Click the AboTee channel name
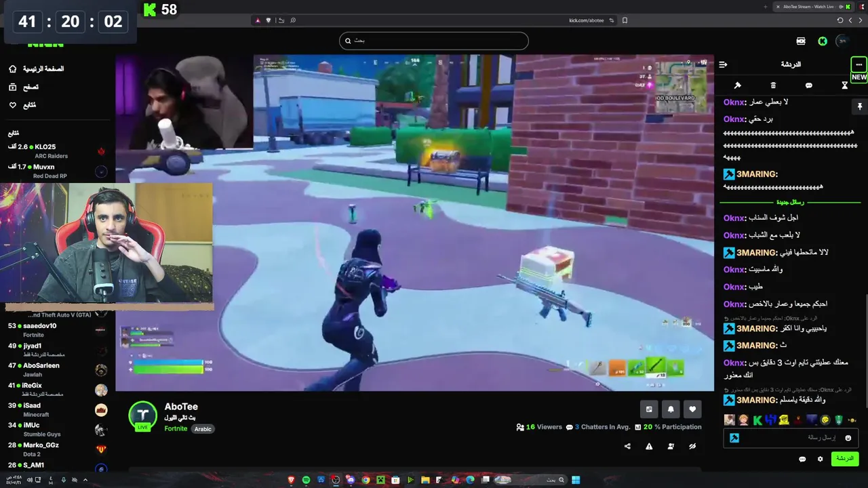The height and width of the screenshot is (488, 868). coord(181,407)
